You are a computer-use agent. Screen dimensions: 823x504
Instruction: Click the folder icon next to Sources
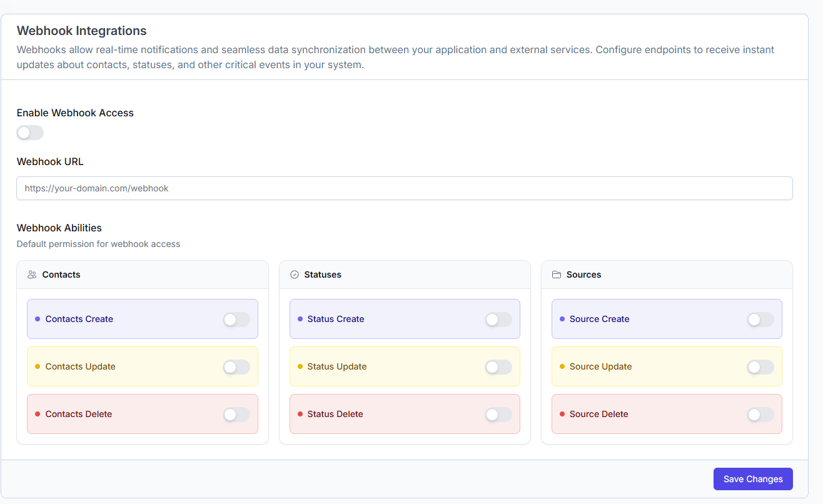pos(556,274)
